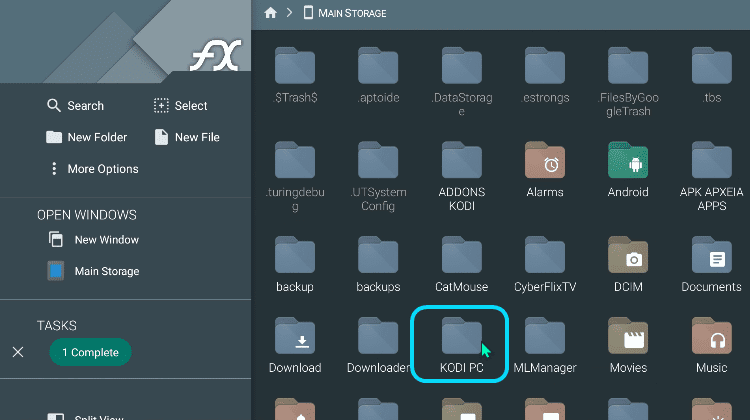Open the .turingdebug folder

[295, 177]
